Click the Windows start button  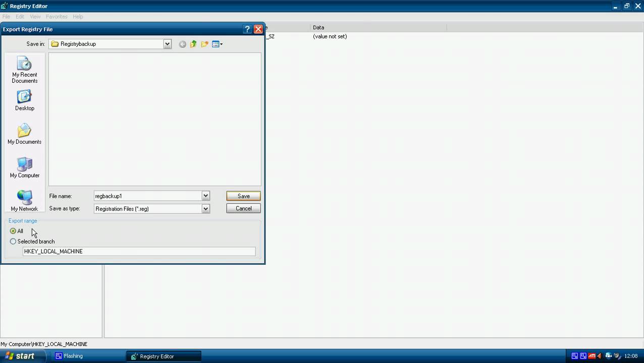tap(23, 356)
